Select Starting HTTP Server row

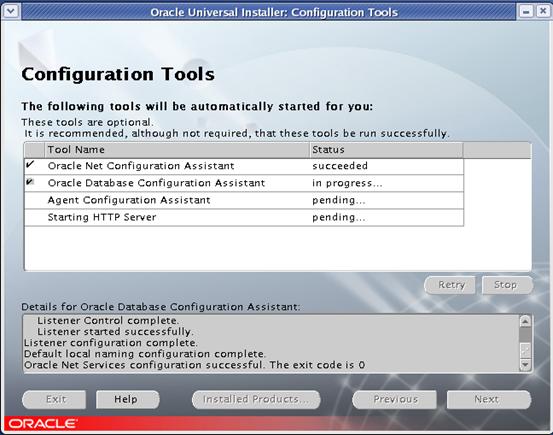click(244, 217)
